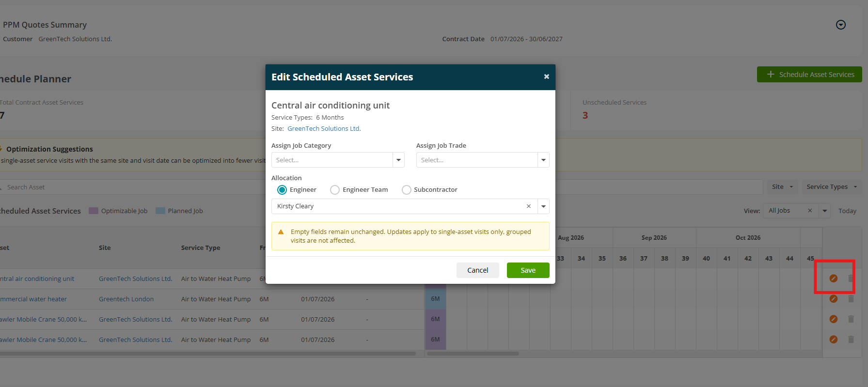Image resolution: width=868 pixels, height=387 pixels.
Task: Choose Engineer Team allocation option
Action: 335,190
